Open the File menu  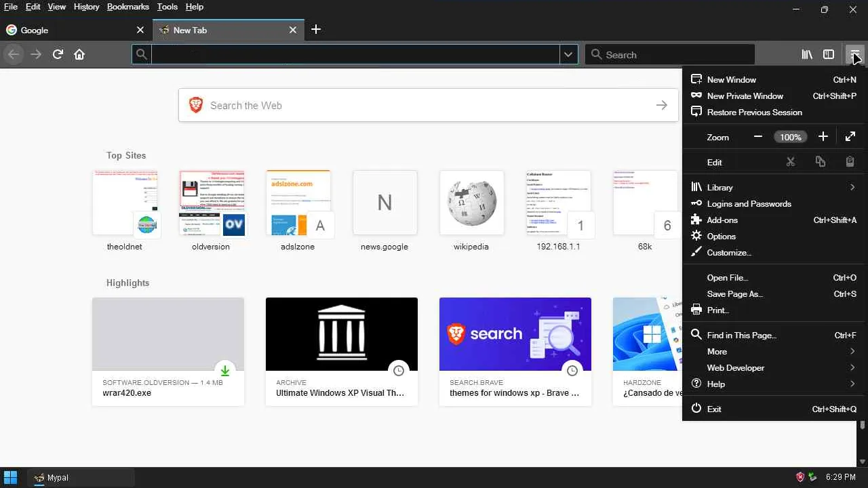[10, 7]
